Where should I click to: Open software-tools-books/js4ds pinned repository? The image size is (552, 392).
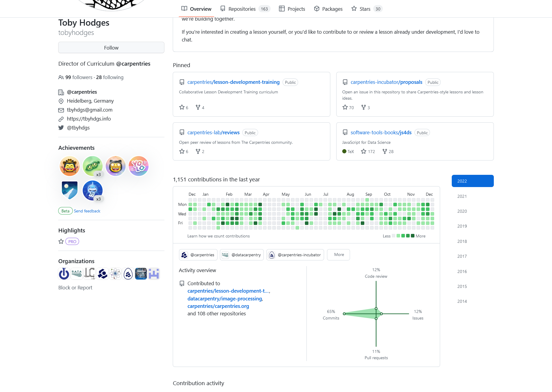(381, 132)
